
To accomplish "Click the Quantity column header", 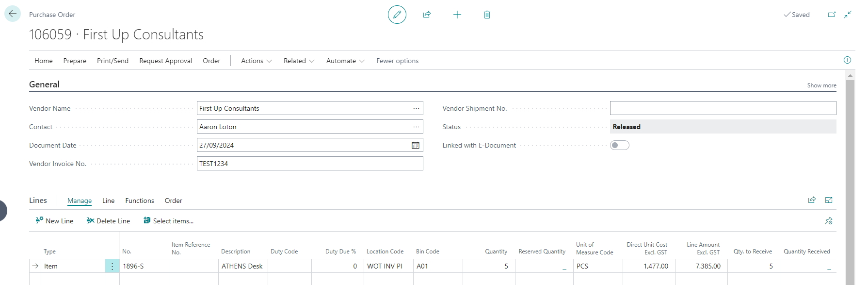I will tap(496, 251).
